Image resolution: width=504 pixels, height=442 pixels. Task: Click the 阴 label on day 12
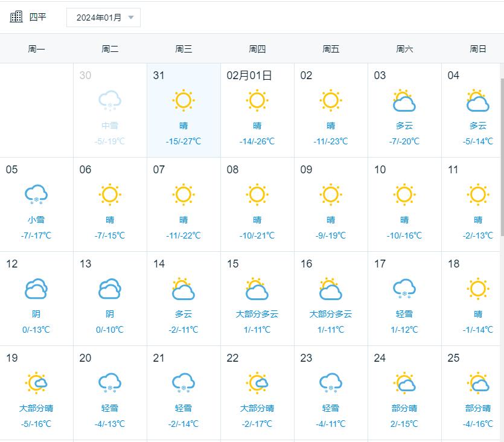coord(36,314)
